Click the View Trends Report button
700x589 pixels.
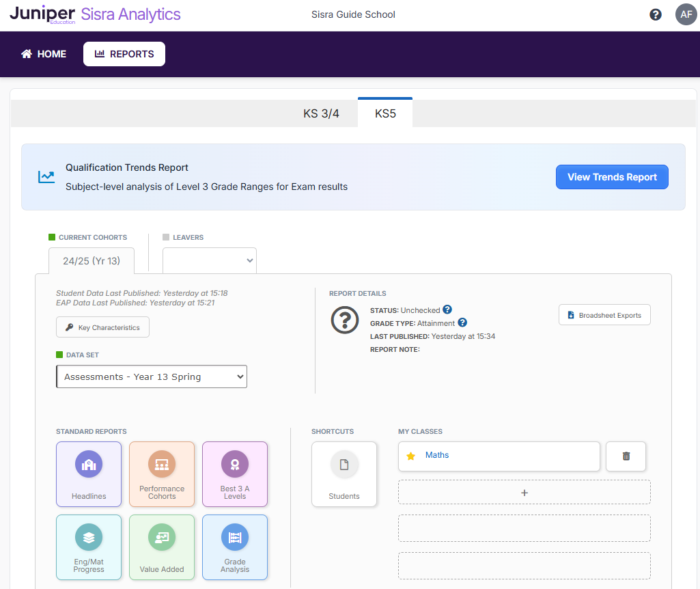click(x=612, y=177)
